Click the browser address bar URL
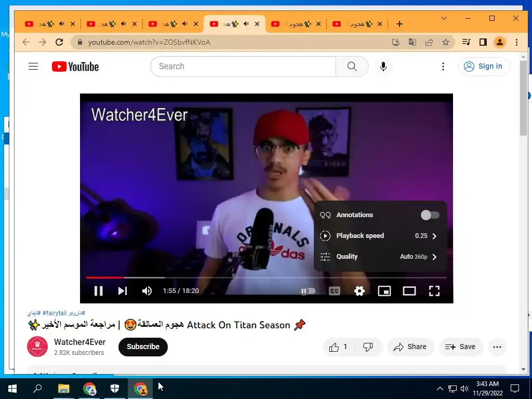532x399 pixels. [x=149, y=42]
